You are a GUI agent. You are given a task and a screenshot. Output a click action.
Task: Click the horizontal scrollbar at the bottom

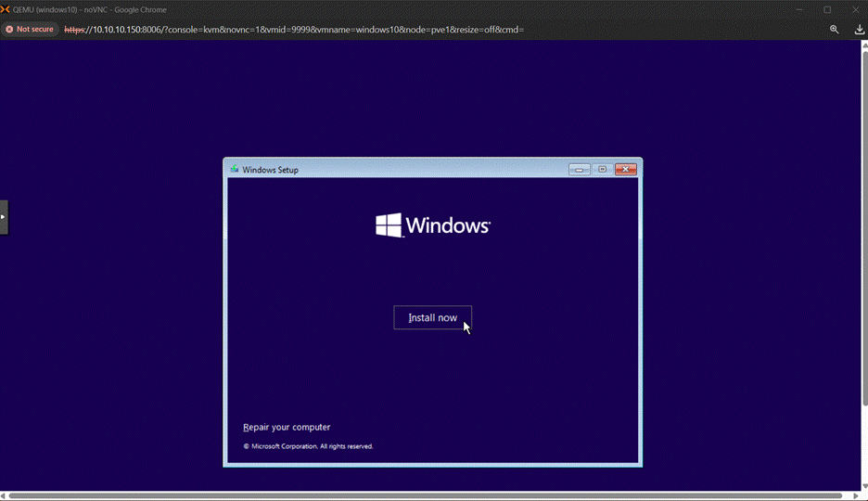pos(427,496)
